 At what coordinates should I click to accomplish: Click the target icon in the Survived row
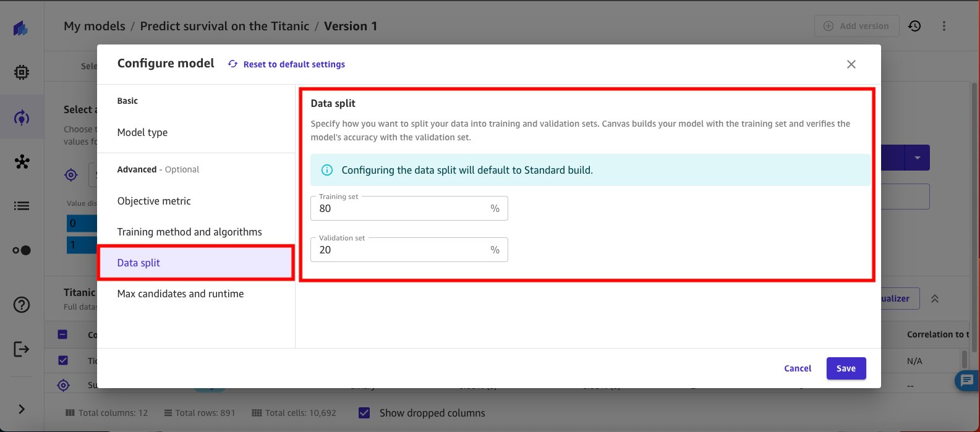click(63, 386)
